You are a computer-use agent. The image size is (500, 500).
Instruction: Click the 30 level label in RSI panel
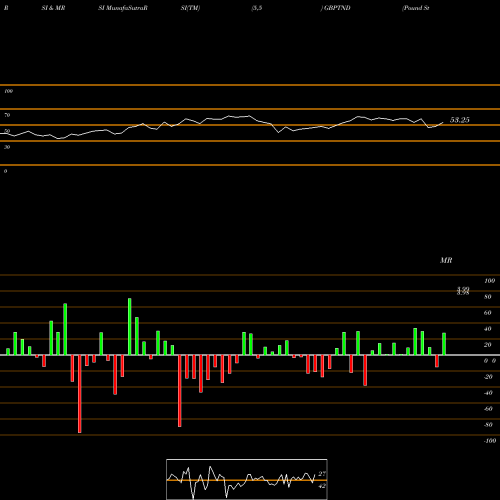7,147
